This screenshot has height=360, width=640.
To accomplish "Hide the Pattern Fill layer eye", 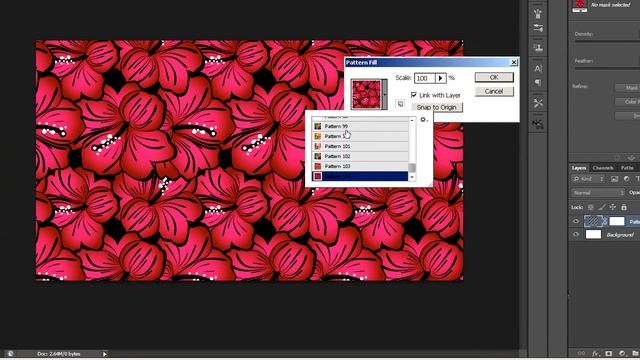I will point(576,221).
